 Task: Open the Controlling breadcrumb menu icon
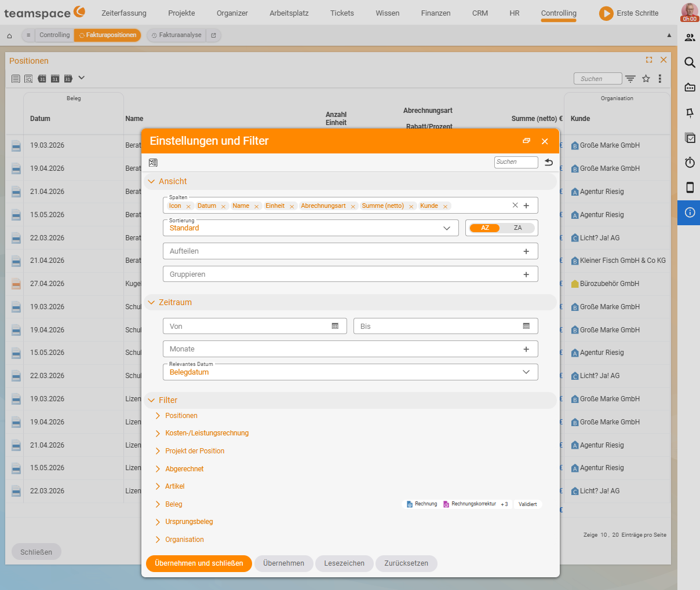(x=28, y=35)
